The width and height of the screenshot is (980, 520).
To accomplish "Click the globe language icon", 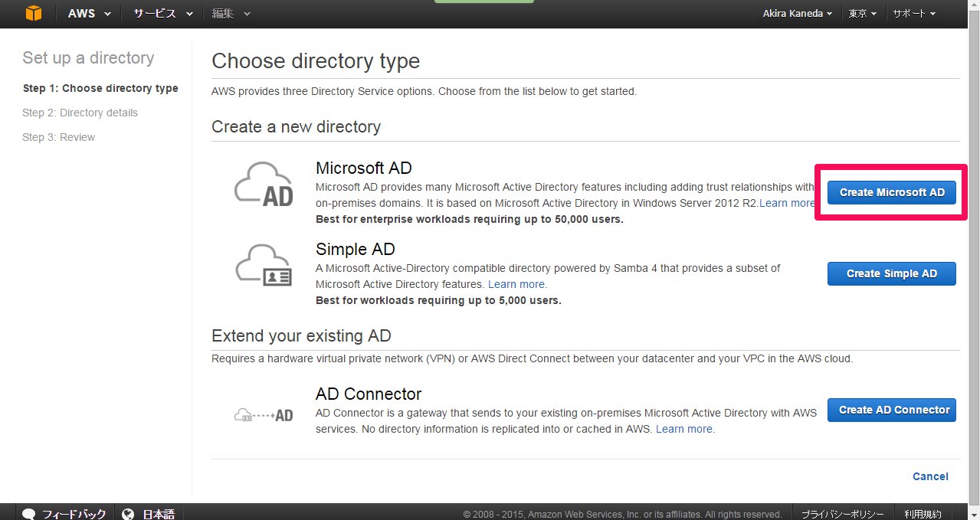I will [128, 514].
